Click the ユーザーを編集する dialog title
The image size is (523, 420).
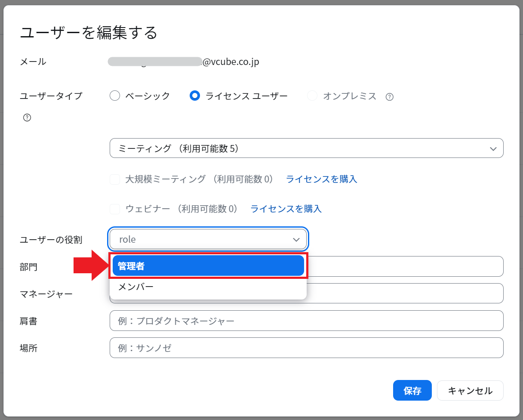[89, 33]
